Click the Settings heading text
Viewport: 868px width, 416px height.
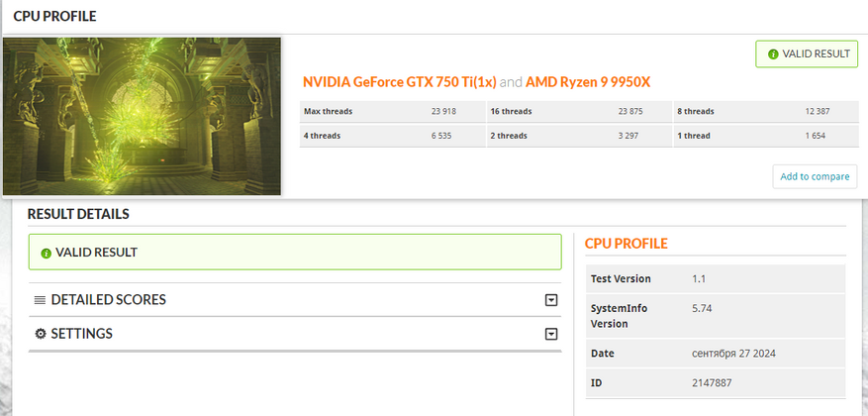pos(81,334)
